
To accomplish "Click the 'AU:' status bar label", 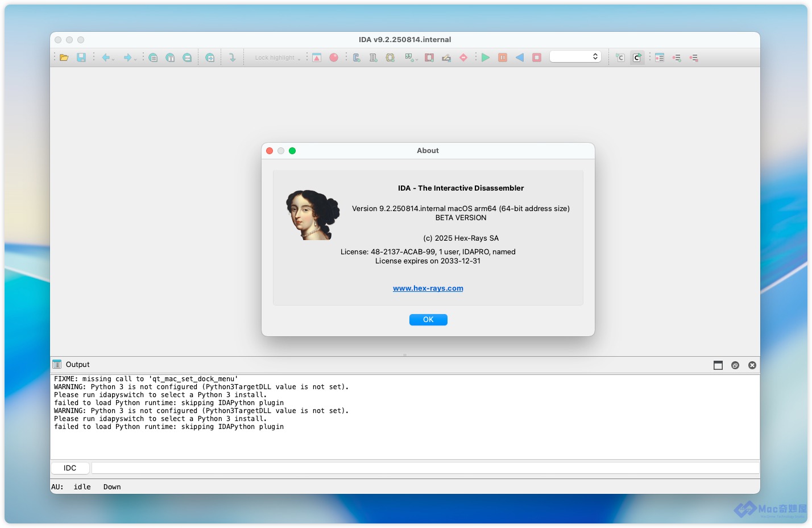I will (57, 487).
